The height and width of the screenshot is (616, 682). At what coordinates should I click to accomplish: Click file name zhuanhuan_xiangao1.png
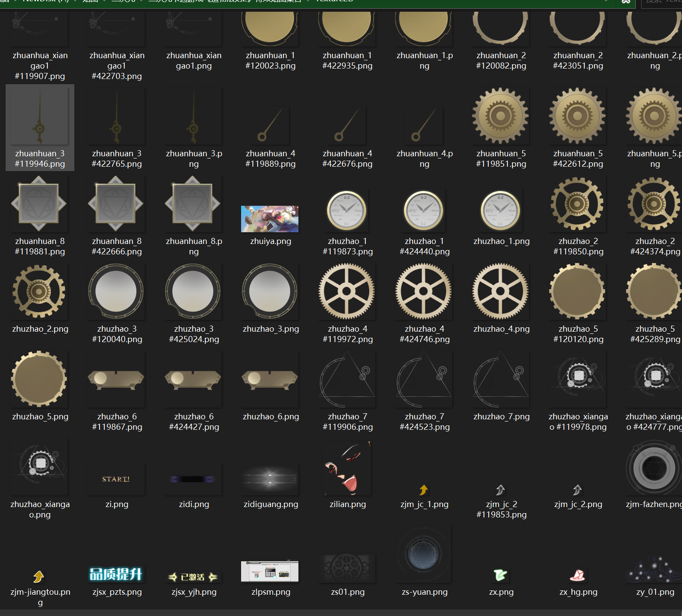pos(194,60)
